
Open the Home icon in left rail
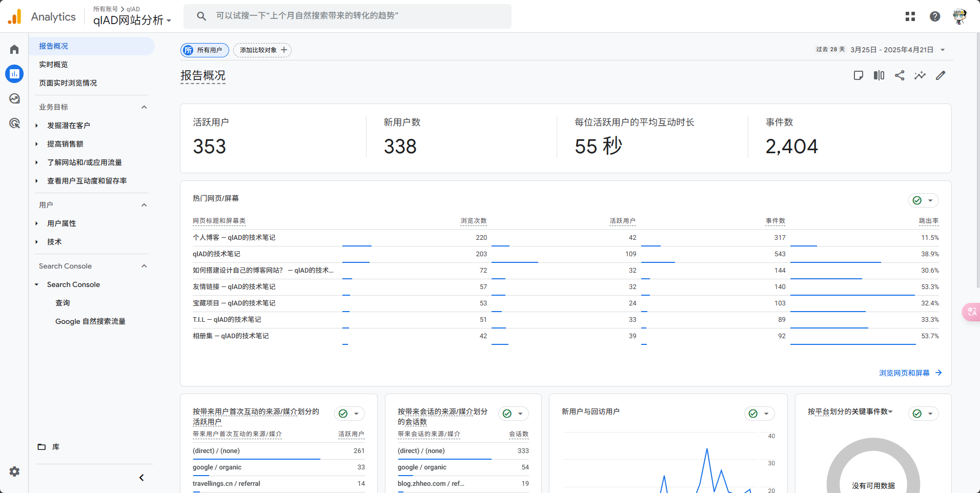[x=14, y=49]
